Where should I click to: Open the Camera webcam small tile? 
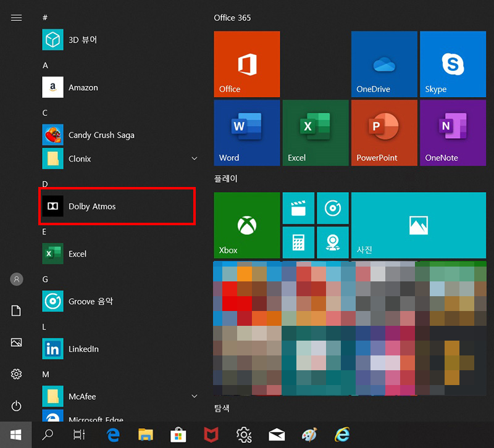[333, 242]
